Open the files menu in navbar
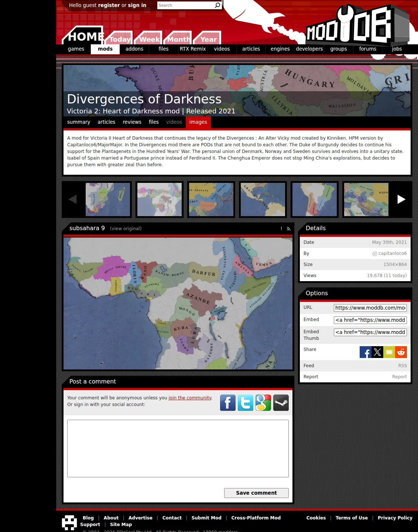 [164, 49]
